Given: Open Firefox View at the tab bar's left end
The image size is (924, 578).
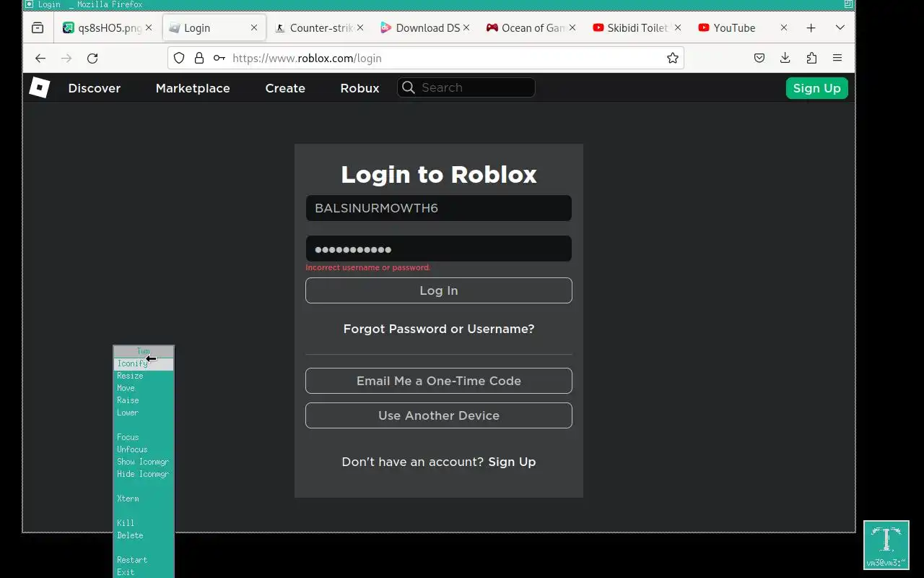Looking at the screenshot, I should pos(38,28).
